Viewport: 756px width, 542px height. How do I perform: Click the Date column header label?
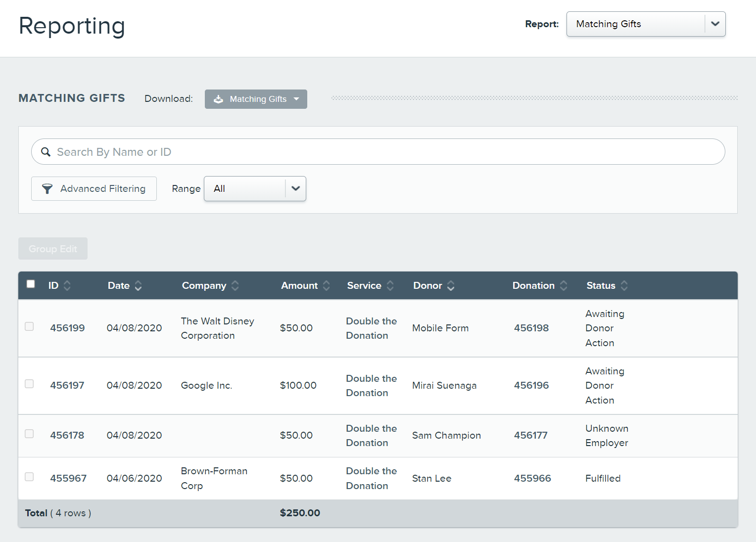[x=119, y=285]
